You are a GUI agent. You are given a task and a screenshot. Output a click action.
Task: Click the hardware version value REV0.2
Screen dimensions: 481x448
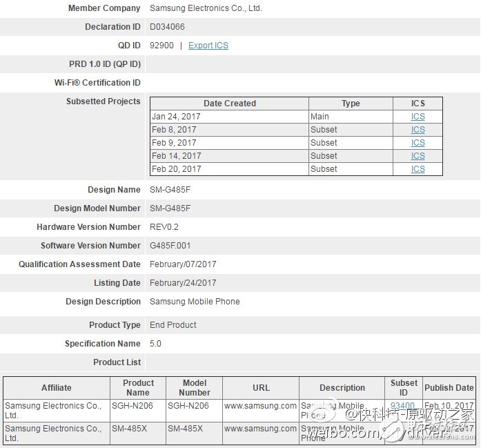click(x=164, y=227)
